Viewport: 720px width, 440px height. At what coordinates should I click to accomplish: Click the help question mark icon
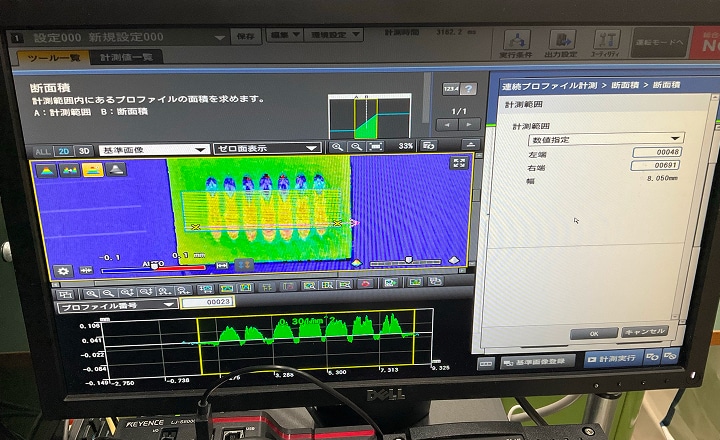coord(468,88)
